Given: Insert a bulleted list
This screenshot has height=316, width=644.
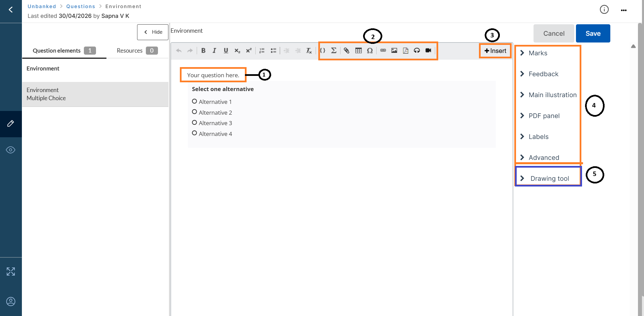Looking at the screenshot, I should (x=273, y=51).
